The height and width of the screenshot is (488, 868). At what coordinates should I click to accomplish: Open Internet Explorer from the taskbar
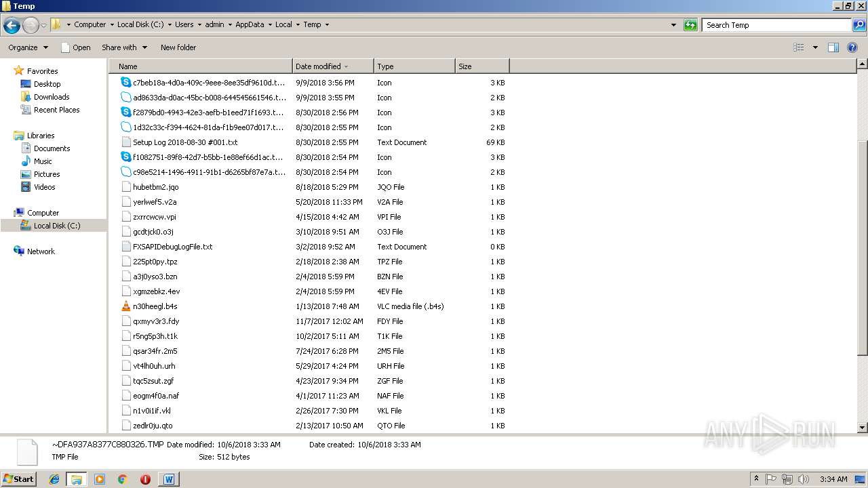(54, 479)
